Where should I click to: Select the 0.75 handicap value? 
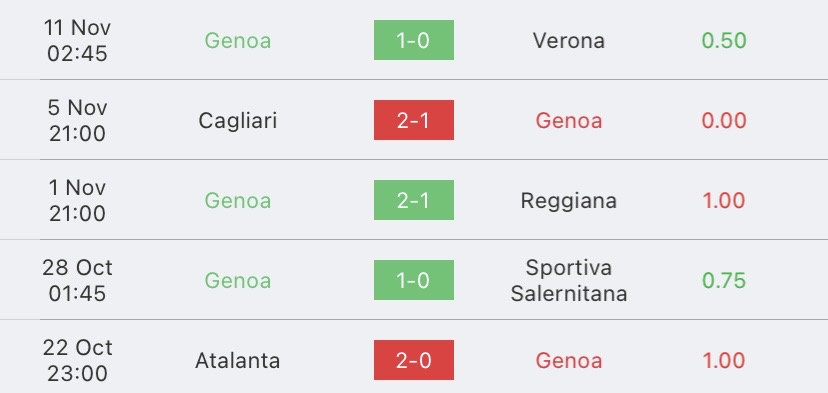724,280
